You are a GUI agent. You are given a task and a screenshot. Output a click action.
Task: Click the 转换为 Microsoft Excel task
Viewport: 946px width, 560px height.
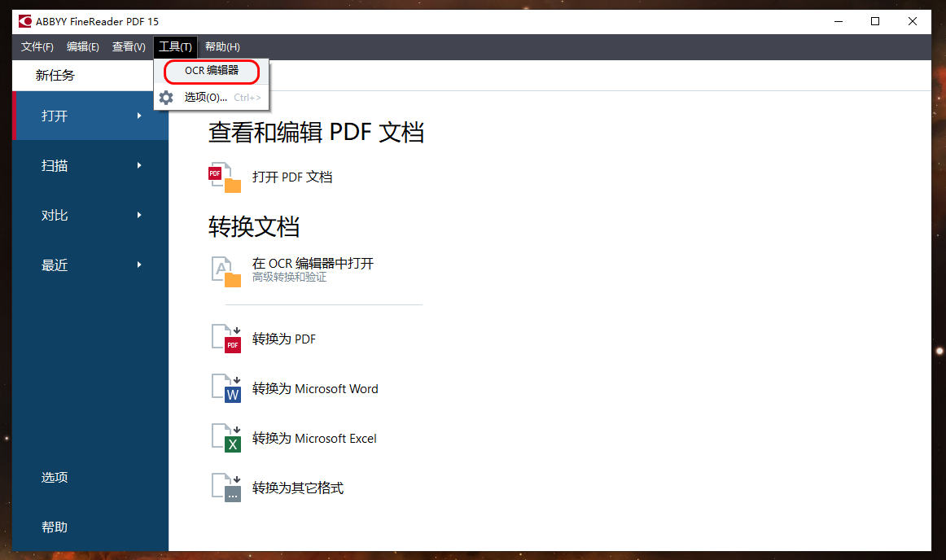313,439
